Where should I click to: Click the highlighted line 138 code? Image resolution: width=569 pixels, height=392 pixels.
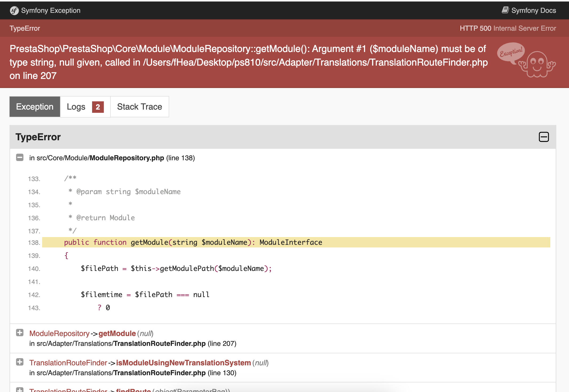[x=193, y=242]
